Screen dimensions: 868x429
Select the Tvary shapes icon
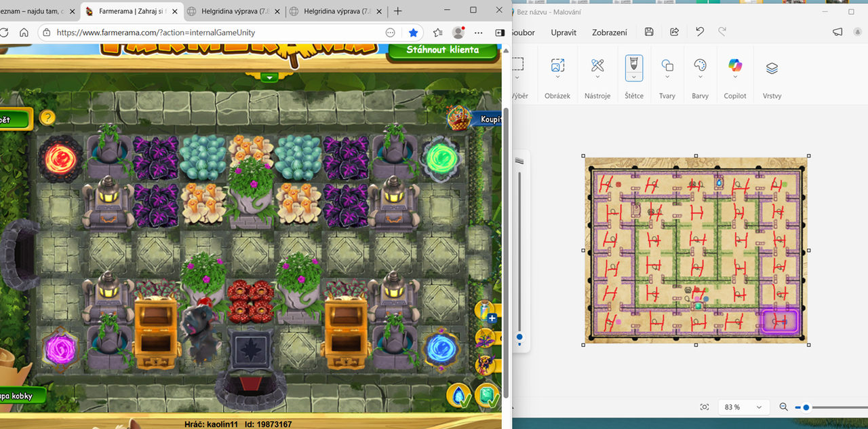667,65
